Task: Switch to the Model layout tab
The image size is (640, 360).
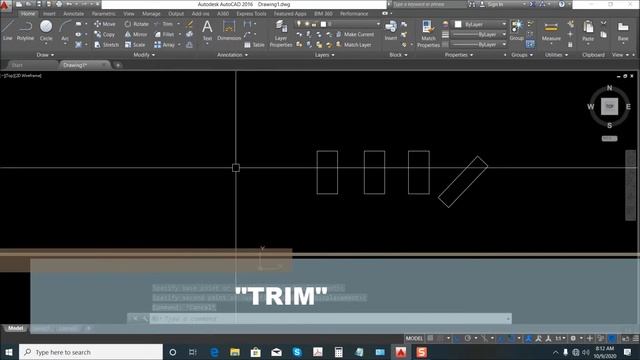Action: (x=16, y=329)
